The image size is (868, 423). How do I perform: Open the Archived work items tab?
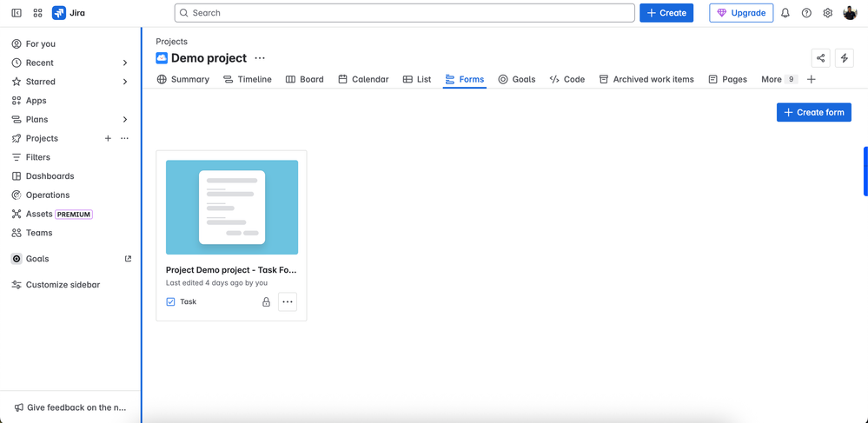coord(646,79)
